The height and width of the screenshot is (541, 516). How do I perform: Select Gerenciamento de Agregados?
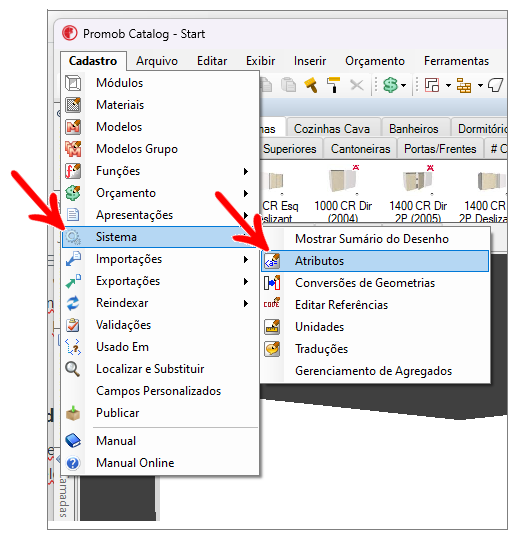(375, 371)
